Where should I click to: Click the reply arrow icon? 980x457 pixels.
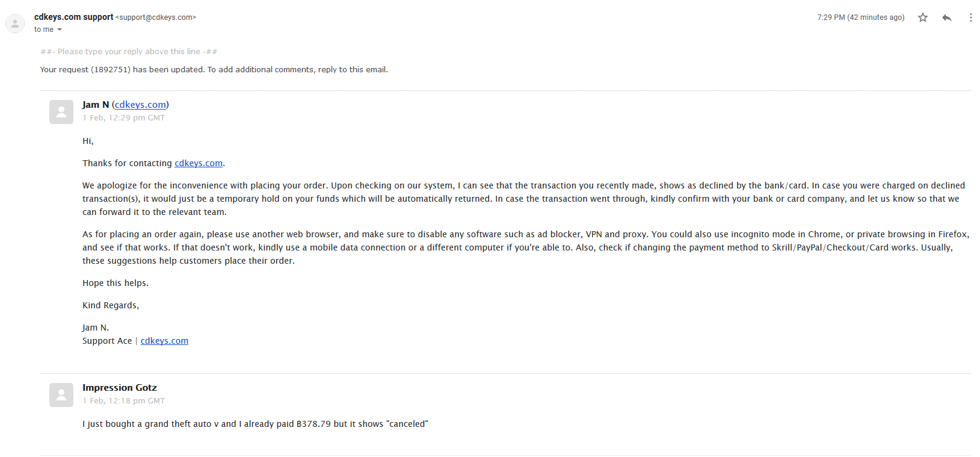click(947, 17)
